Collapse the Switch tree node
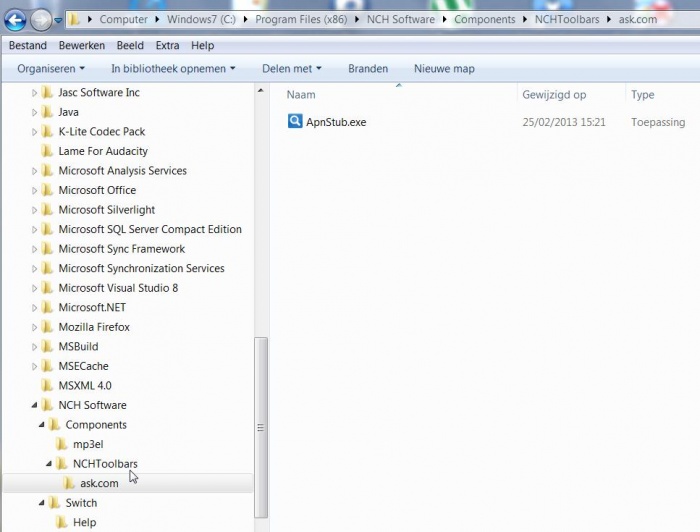The image size is (700, 532). click(x=42, y=503)
